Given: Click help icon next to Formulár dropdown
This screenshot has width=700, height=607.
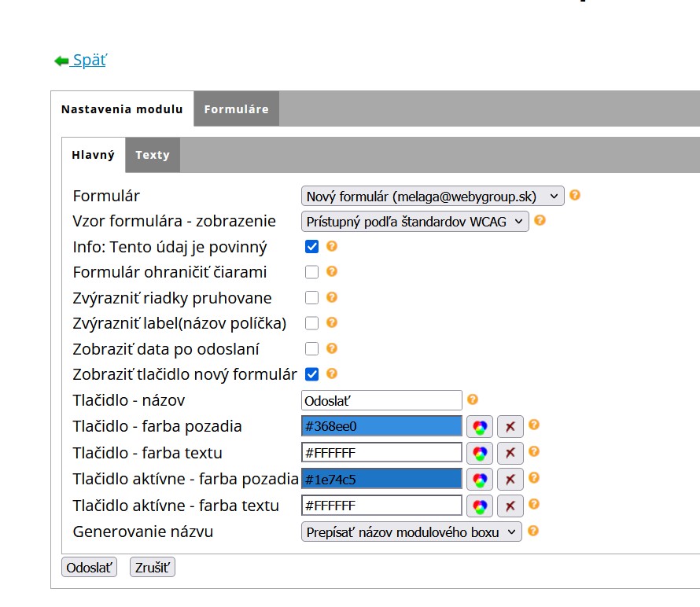Looking at the screenshot, I should click(575, 195).
